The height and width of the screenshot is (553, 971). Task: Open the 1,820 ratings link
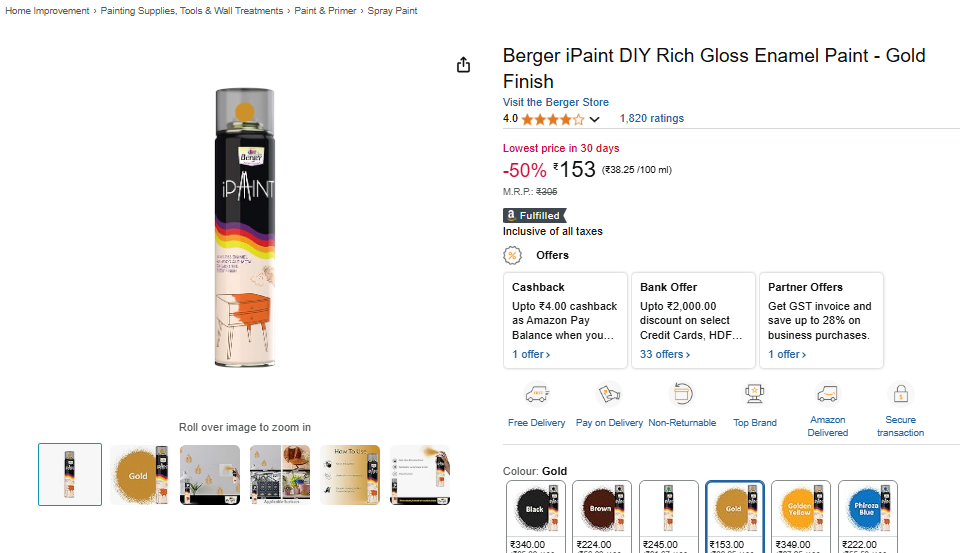click(651, 118)
